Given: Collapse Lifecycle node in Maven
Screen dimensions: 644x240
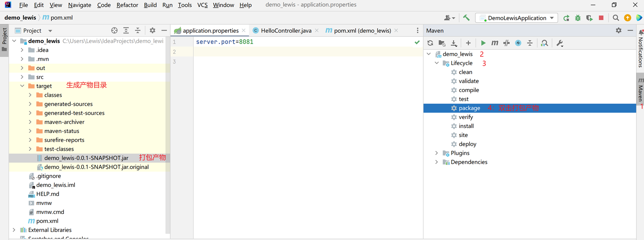Looking at the screenshot, I should coord(437,63).
